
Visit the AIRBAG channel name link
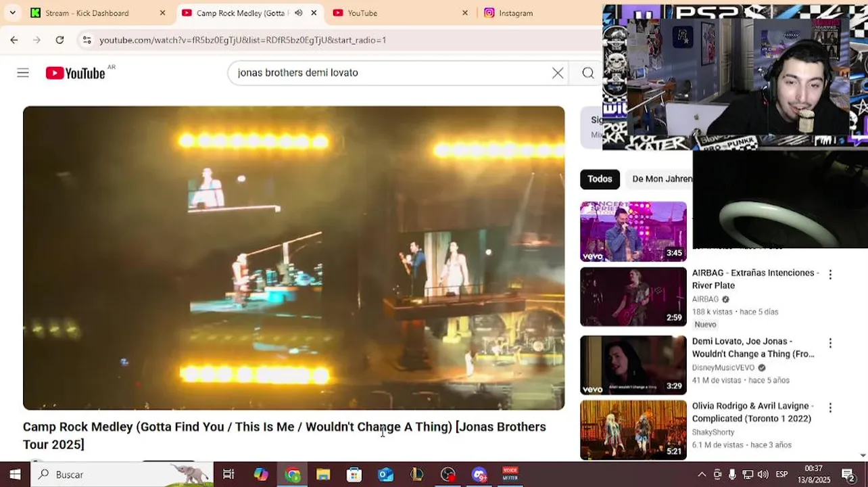tap(705, 299)
